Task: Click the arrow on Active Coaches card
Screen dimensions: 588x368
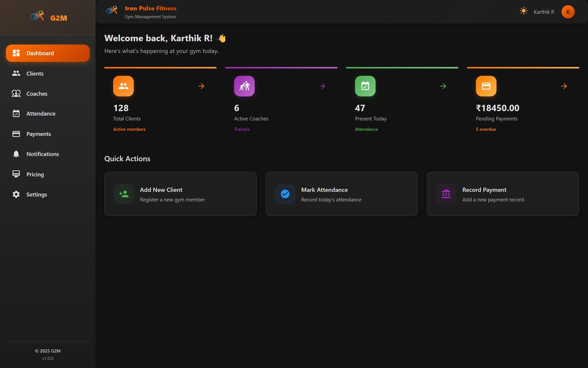Action: pyautogui.click(x=322, y=86)
